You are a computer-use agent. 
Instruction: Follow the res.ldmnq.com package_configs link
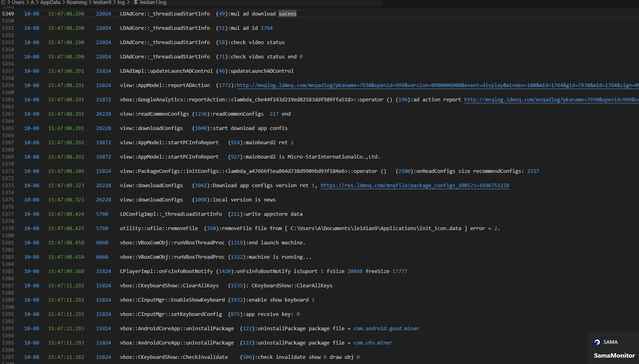coord(414,186)
